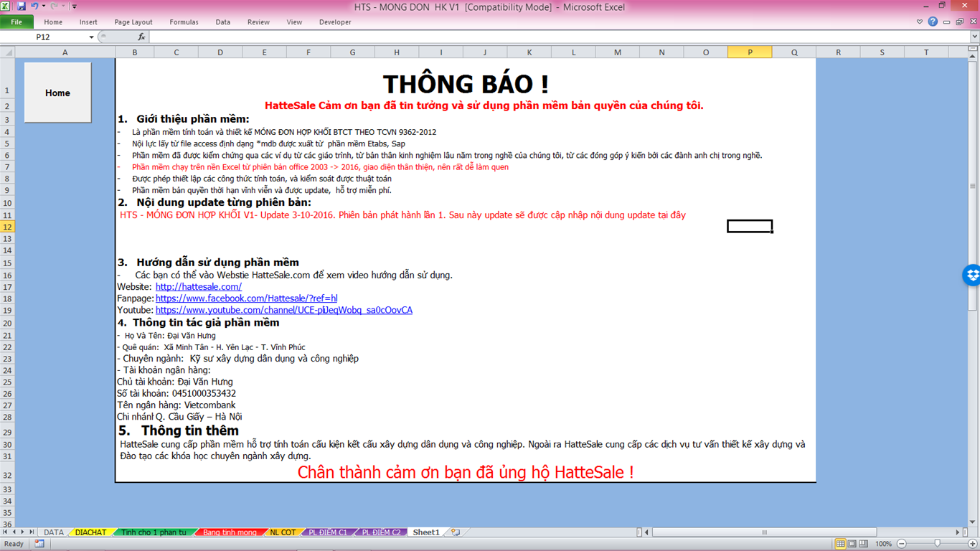
Task: Minimize the ribbon with the caret icon
Action: coord(920,22)
